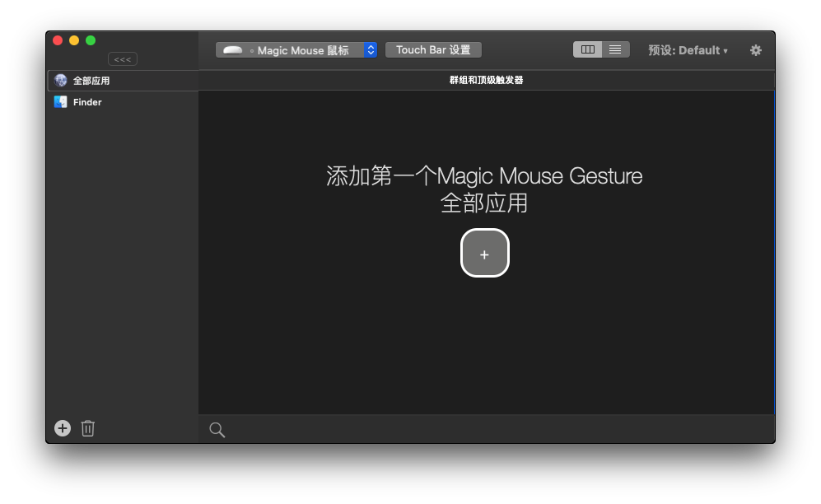Open the 预设: Default preset menu

click(688, 50)
